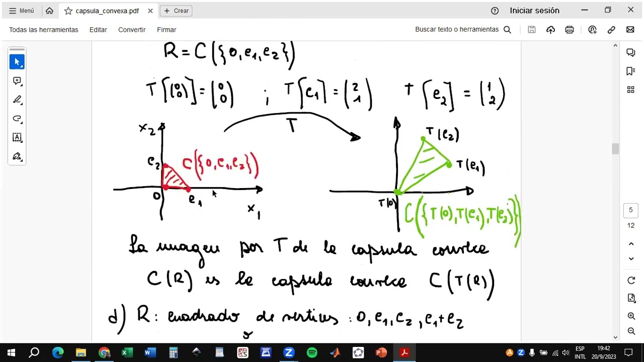This screenshot has width=644, height=362.
Task: Switch to capsula_convexa.pdf tab
Action: tap(108, 11)
